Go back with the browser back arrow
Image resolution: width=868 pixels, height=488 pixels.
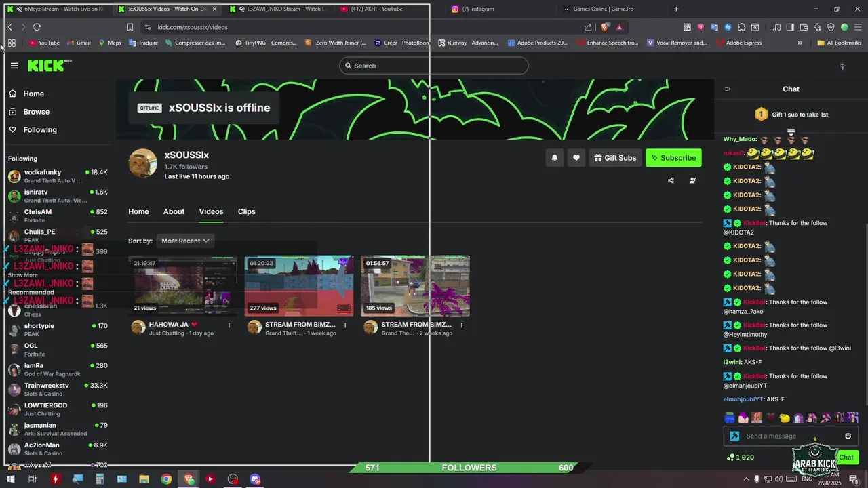click(x=10, y=27)
